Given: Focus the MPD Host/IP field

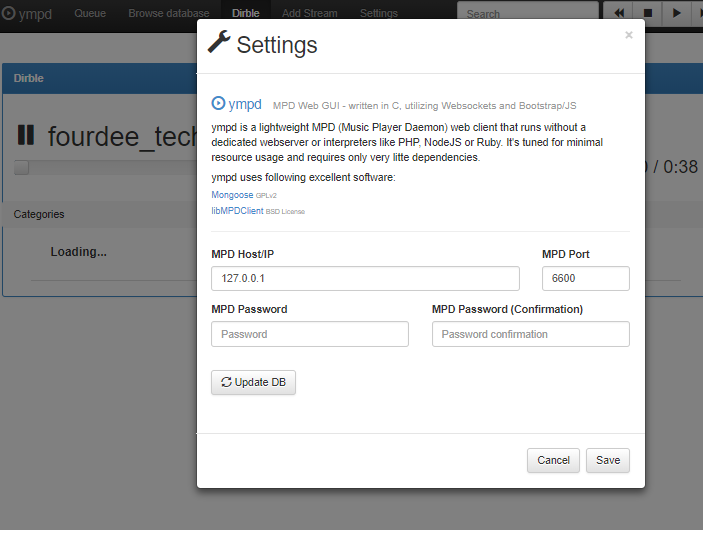Looking at the screenshot, I should click(365, 278).
